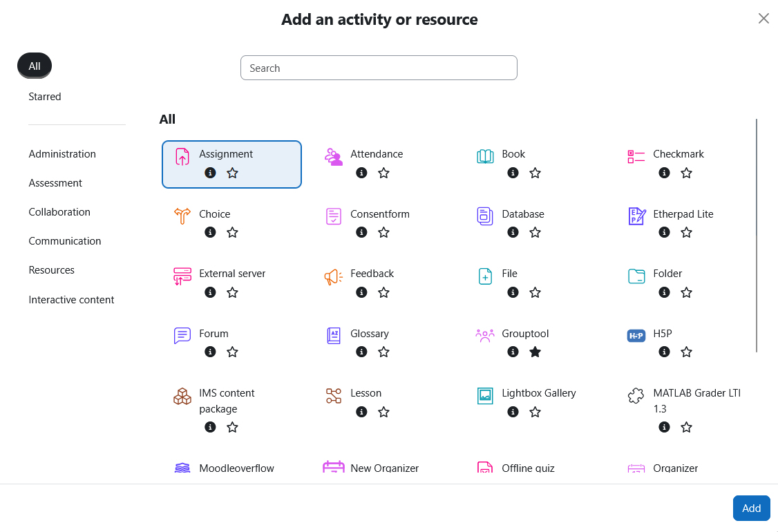Select the Lesson activity icon

pyautogui.click(x=334, y=395)
